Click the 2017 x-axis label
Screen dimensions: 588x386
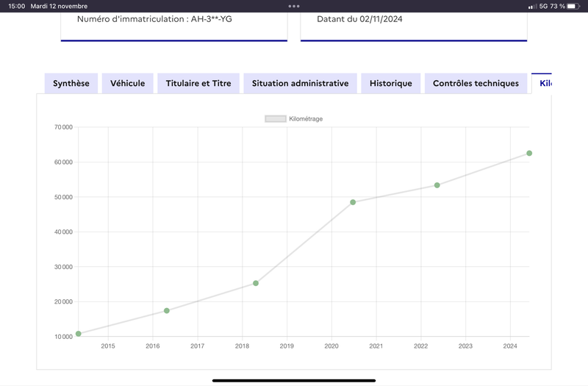tap(197, 346)
